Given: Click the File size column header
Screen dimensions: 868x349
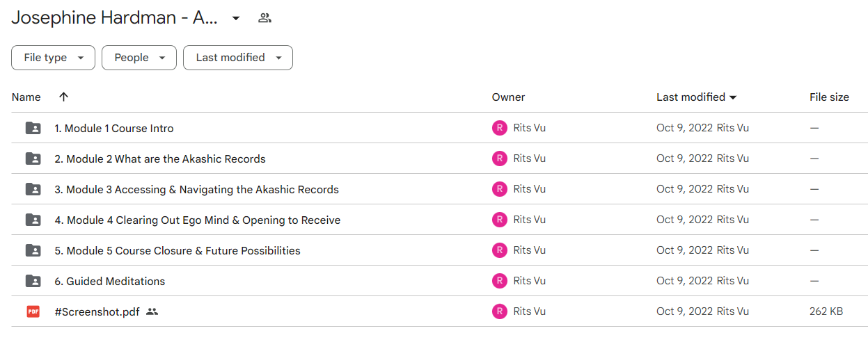Looking at the screenshot, I should tap(829, 97).
